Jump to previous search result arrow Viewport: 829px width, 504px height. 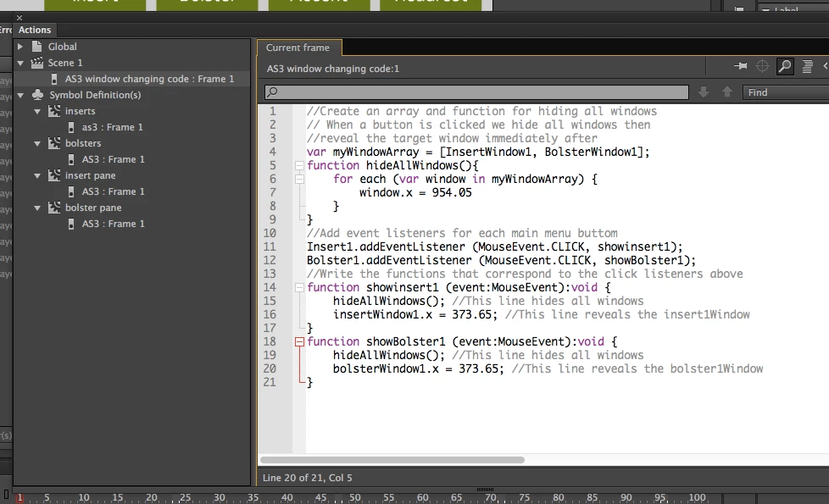[x=727, y=92]
